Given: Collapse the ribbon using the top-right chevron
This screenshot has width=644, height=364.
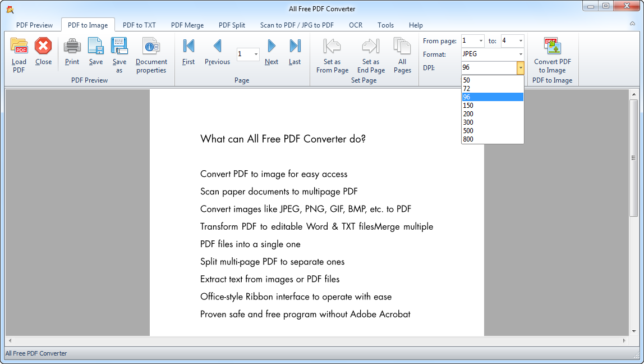Looking at the screenshot, I should [x=633, y=25].
